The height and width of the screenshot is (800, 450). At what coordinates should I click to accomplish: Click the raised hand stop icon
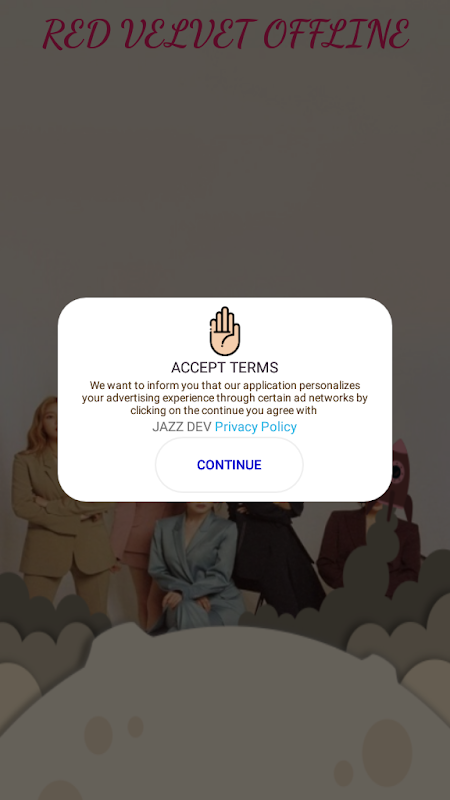coord(225,331)
